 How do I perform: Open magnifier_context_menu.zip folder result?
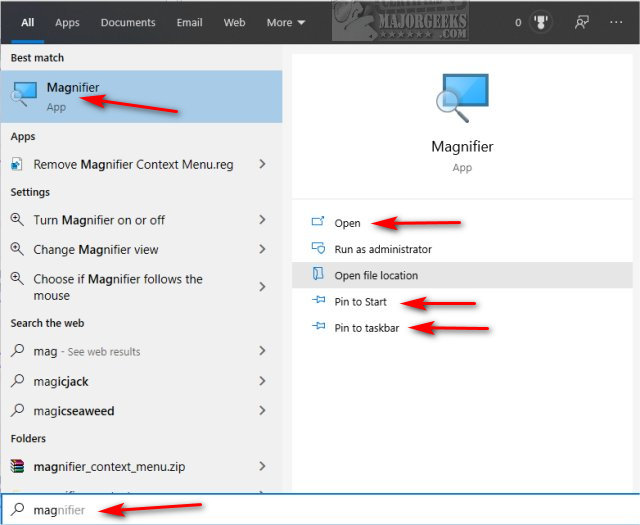(141, 467)
